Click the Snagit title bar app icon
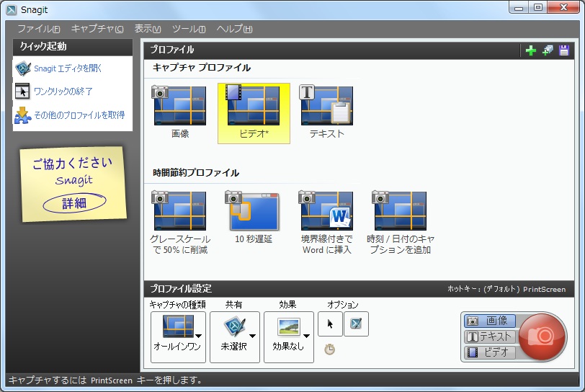Screen dimensions: 585x392 (12, 9)
